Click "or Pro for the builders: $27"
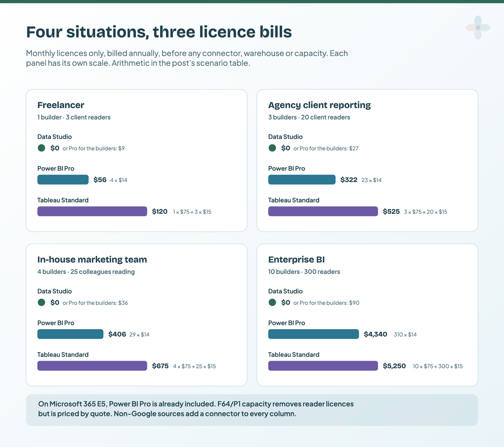 coord(326,148)
